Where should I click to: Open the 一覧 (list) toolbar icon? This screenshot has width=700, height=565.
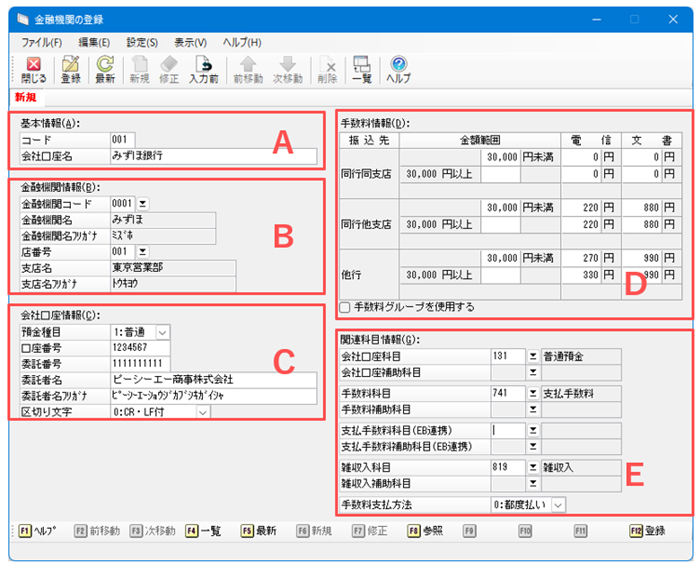click(362, 65)
